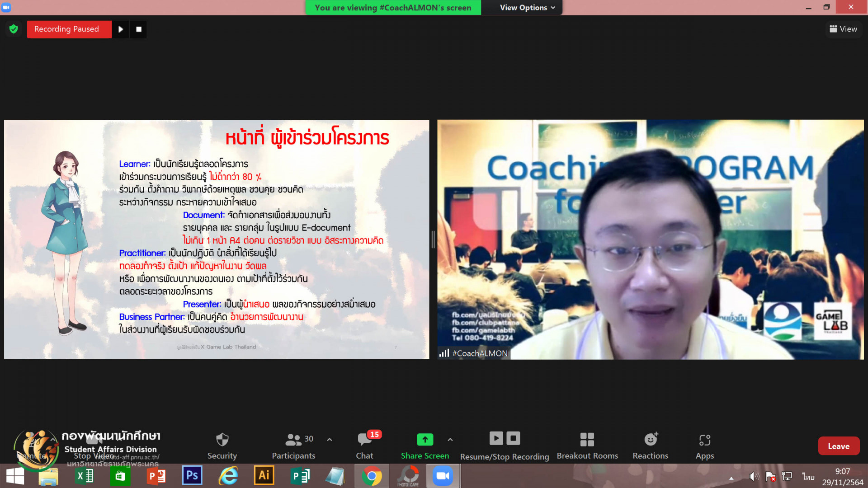Click the green Share Screen icon
Viewport: 868px width, 488px height.
point(425,439)
